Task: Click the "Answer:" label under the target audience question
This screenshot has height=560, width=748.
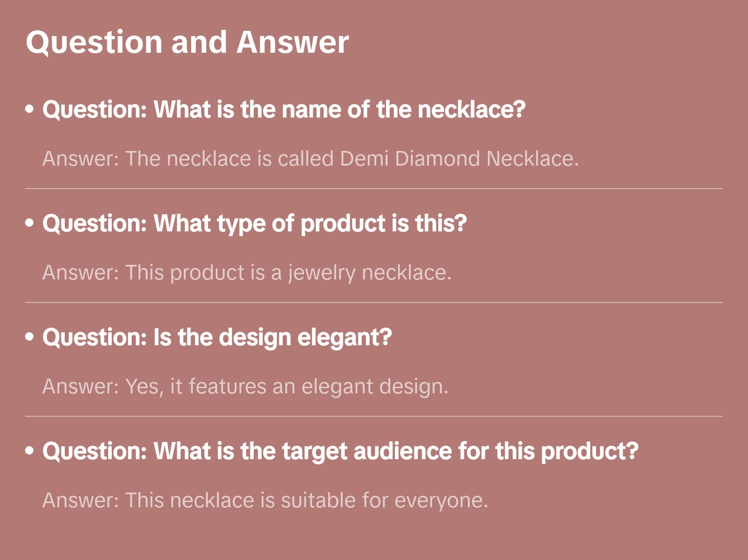Action: coord(81,500)
